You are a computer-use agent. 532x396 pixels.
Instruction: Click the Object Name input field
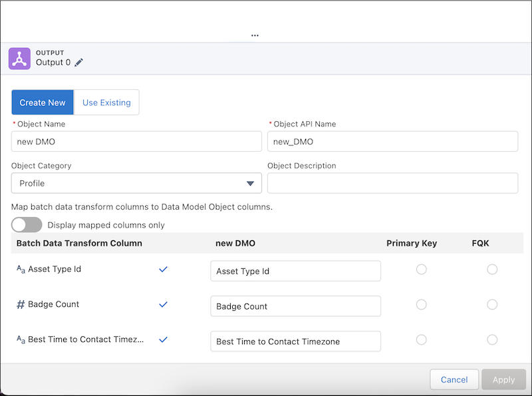pyautogui.click(x=136, y=142)
